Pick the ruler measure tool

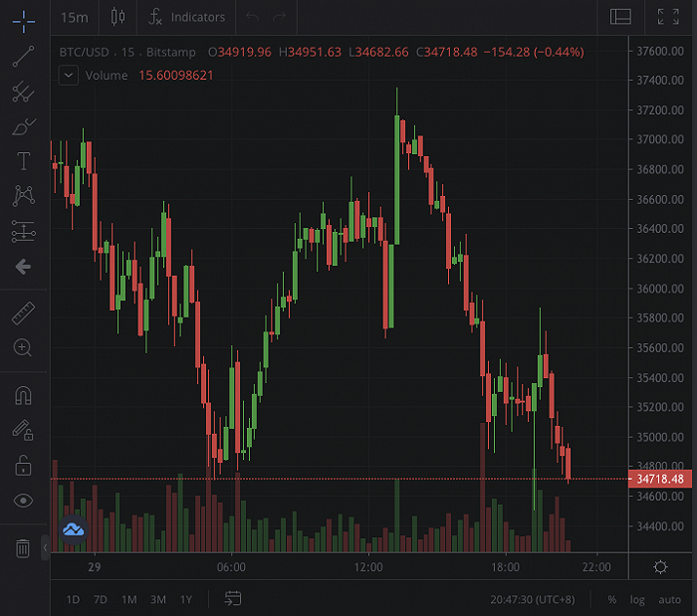click(24, 314)
